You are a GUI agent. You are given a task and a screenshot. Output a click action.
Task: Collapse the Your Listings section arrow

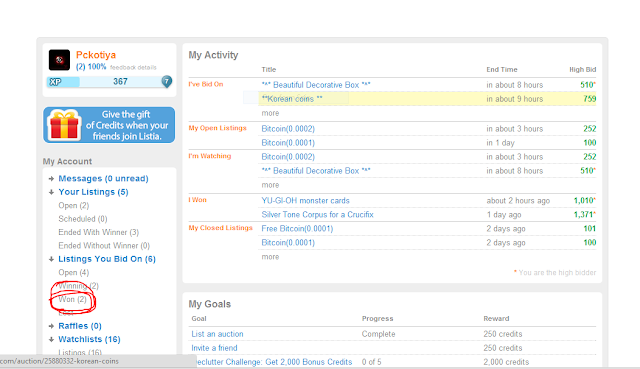pyautogui.click(x=51, y=192)
